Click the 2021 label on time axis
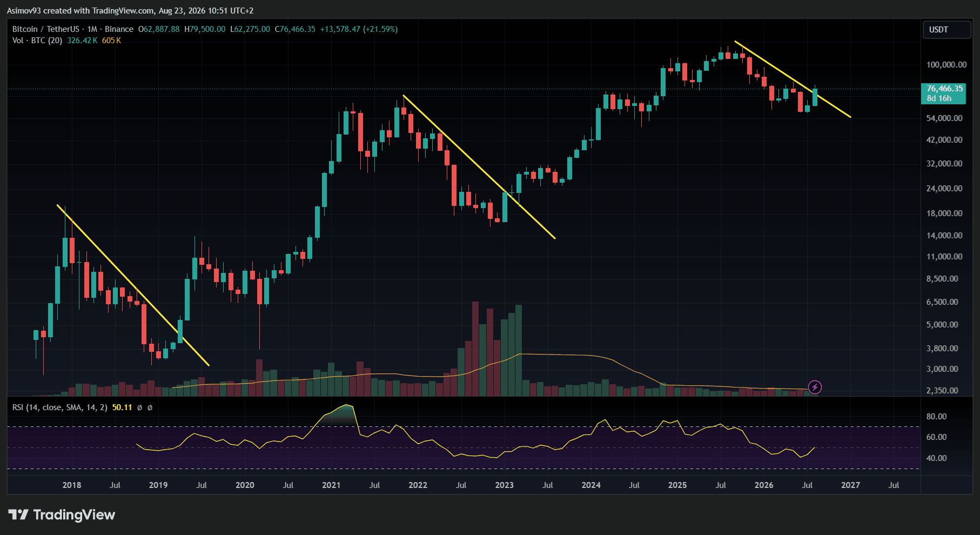Screen dimensions: 980x535 pyautogui.click(x=331, y=485)
